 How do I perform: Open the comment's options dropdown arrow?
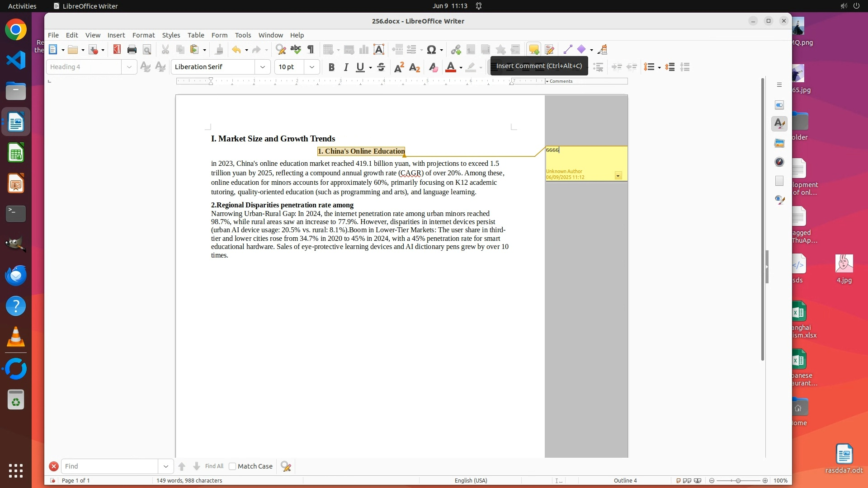pyautogui.click(x=618, y=176)
